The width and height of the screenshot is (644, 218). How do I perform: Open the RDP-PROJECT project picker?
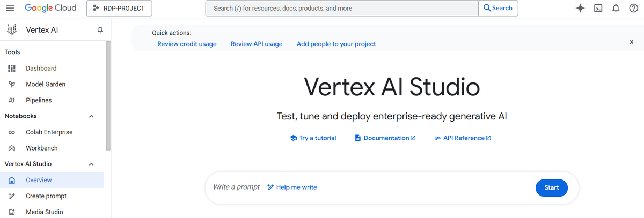119,8
